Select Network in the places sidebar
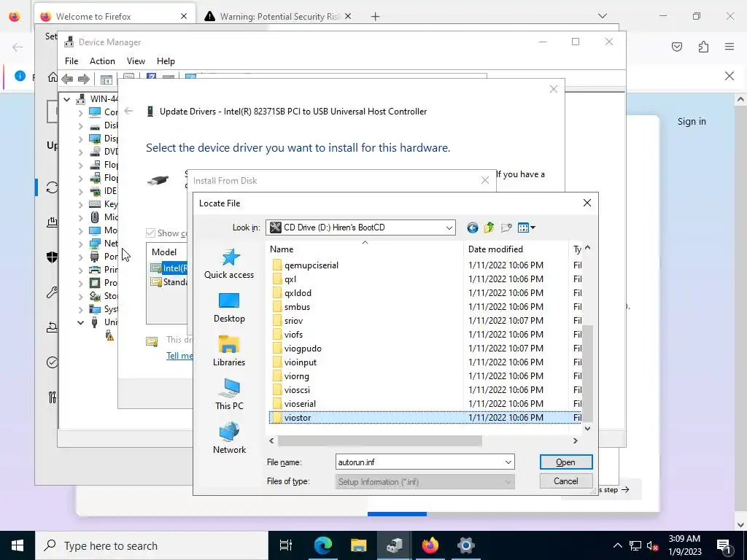Image resolution: width=747 pixels, height=560 pixels. 229,438
